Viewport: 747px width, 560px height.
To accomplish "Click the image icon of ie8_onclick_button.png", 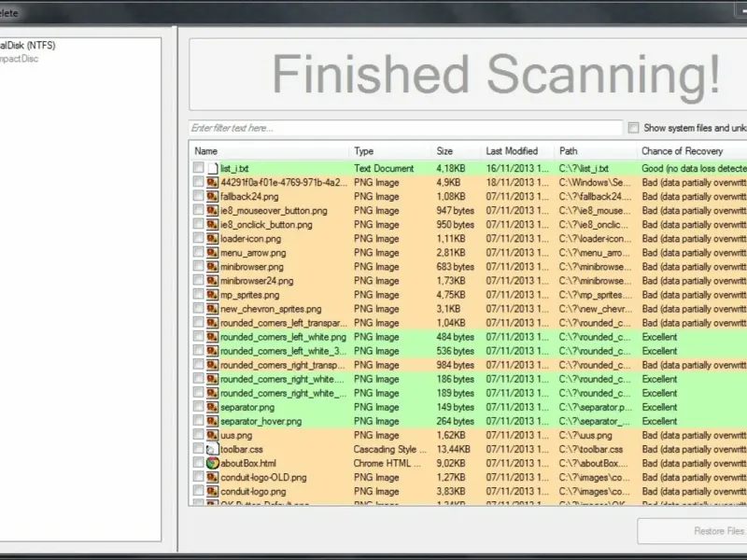I will 213,224.
